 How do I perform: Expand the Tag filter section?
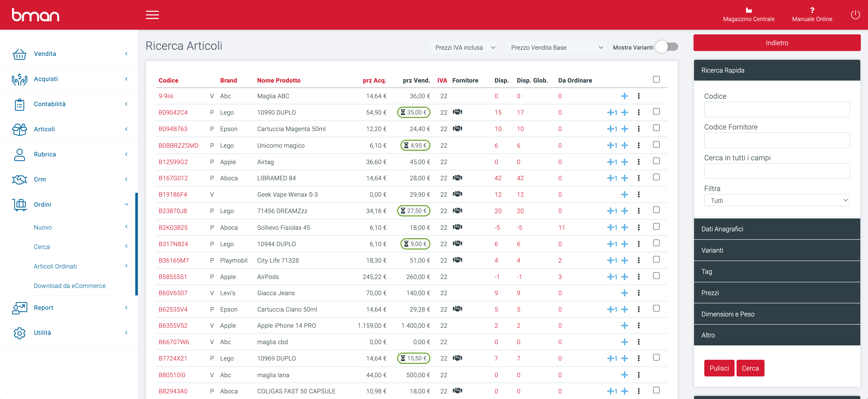pyautogui.click(x=777, y=272)
